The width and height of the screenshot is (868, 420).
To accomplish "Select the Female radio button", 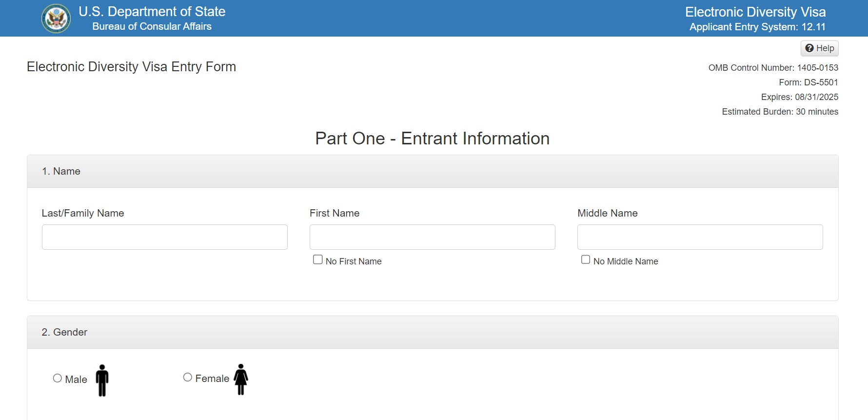I will 188,378.
